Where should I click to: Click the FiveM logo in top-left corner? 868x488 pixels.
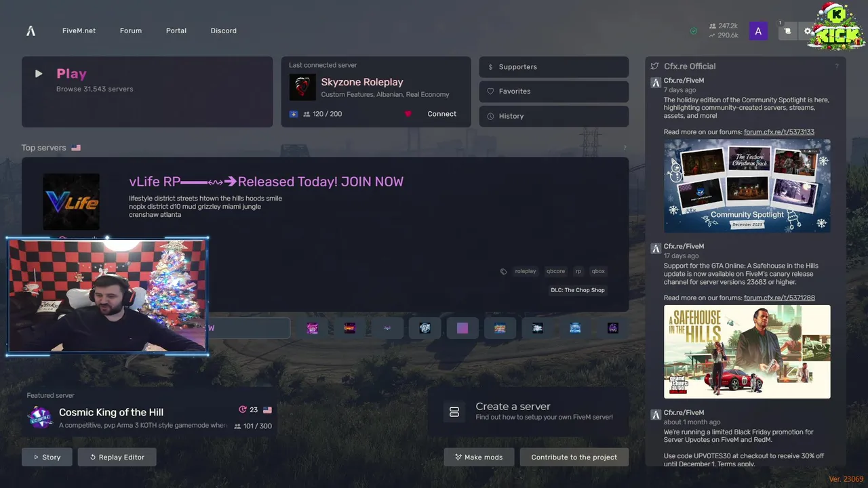(x=31, y=30)
